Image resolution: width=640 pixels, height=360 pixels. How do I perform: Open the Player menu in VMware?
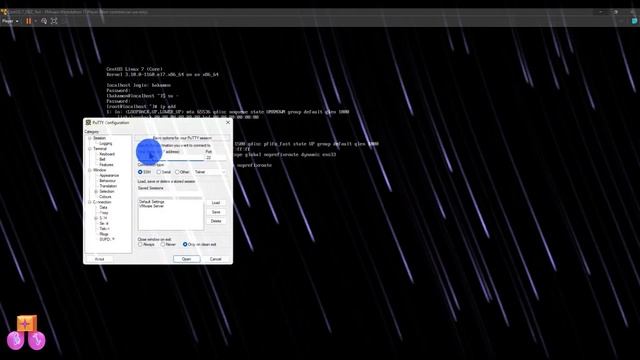point(10,21)
